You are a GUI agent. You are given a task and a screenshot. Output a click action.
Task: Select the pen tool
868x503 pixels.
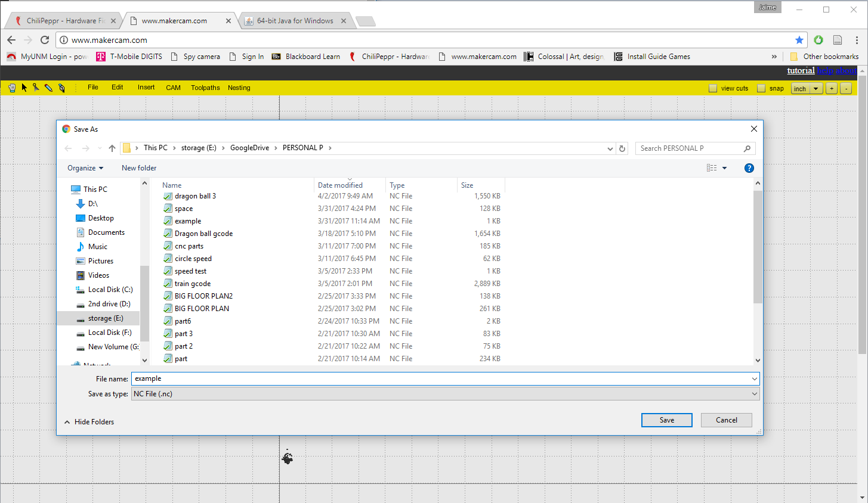(61, 88)
